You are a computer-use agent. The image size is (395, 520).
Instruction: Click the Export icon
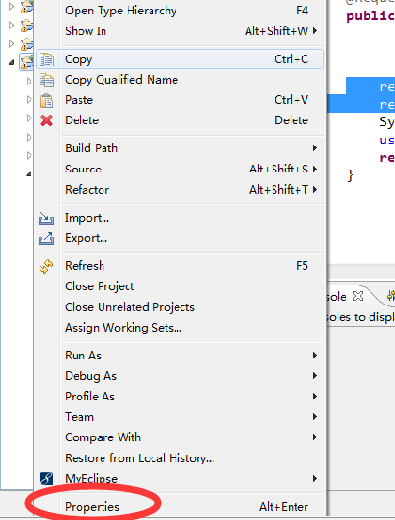pos(46,238)
